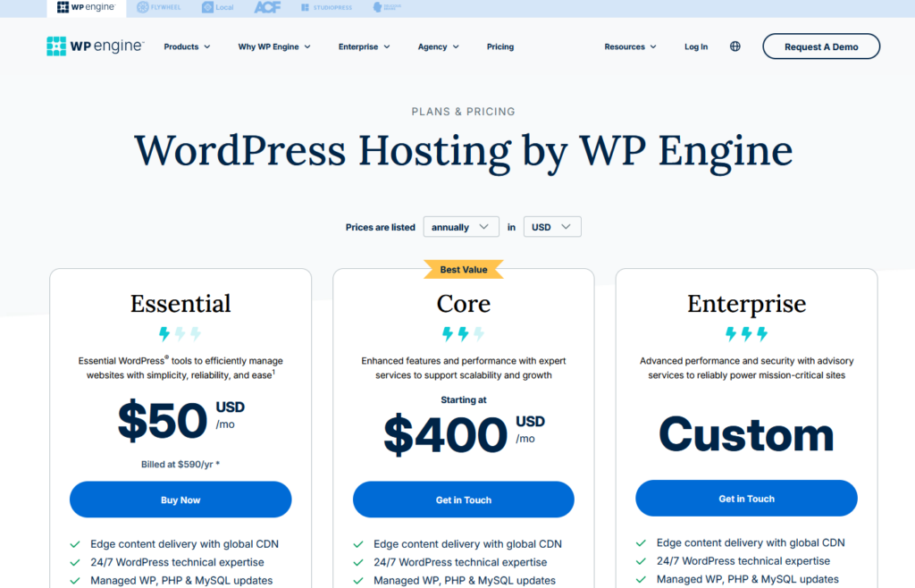
Task: Switch to the Local brand tab
Action: point(219,8)
